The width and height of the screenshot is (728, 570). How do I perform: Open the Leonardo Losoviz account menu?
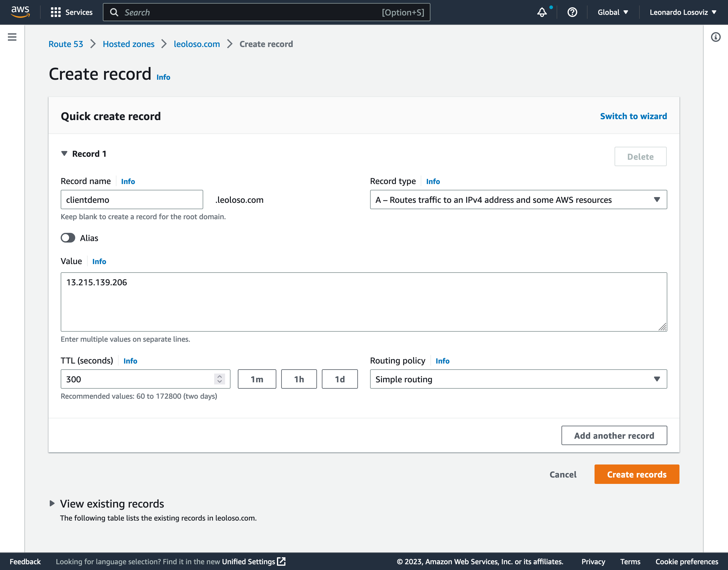click(x=683, y=12)
